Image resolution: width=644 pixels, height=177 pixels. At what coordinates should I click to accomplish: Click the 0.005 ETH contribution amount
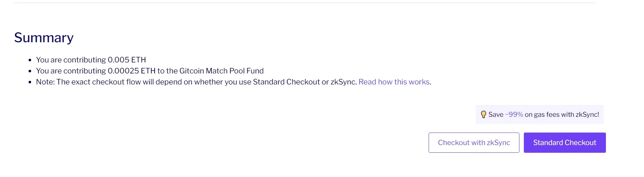tap(127, 60)
